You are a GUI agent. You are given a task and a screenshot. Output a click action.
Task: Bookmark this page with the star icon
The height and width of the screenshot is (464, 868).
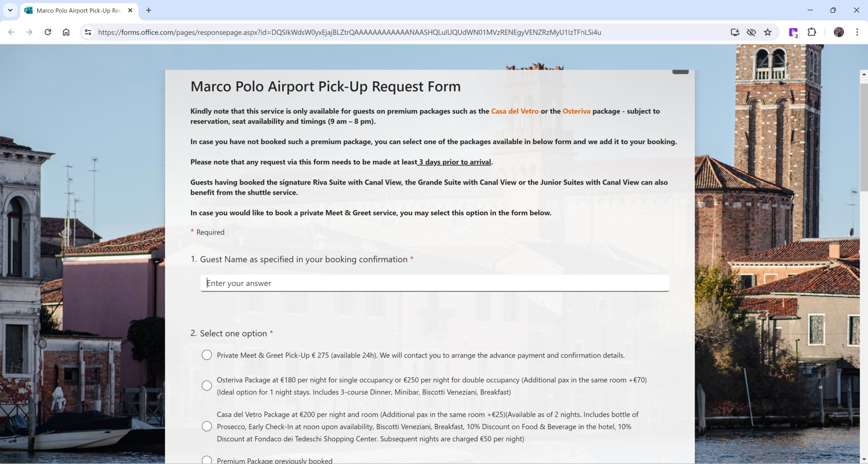768,32
